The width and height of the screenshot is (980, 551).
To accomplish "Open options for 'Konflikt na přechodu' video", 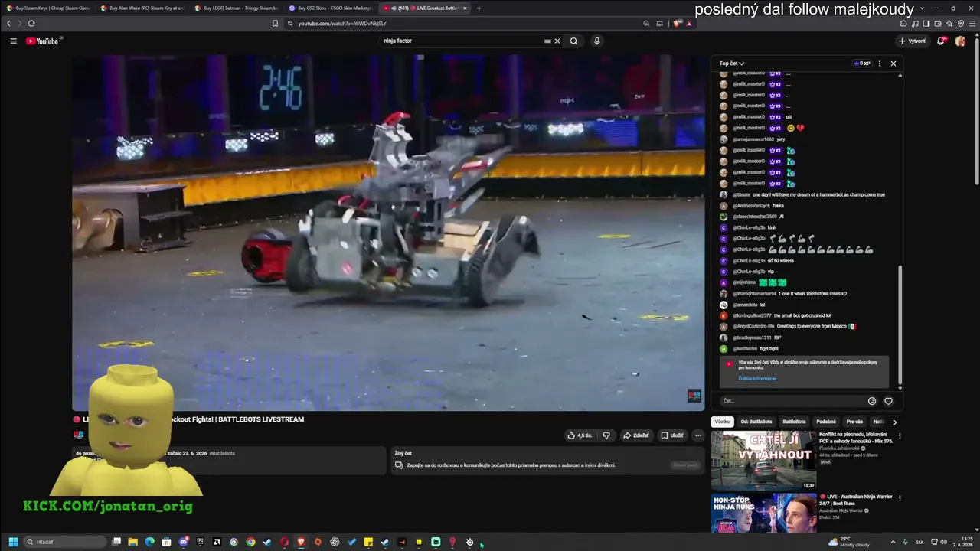I will pos(900,435).
